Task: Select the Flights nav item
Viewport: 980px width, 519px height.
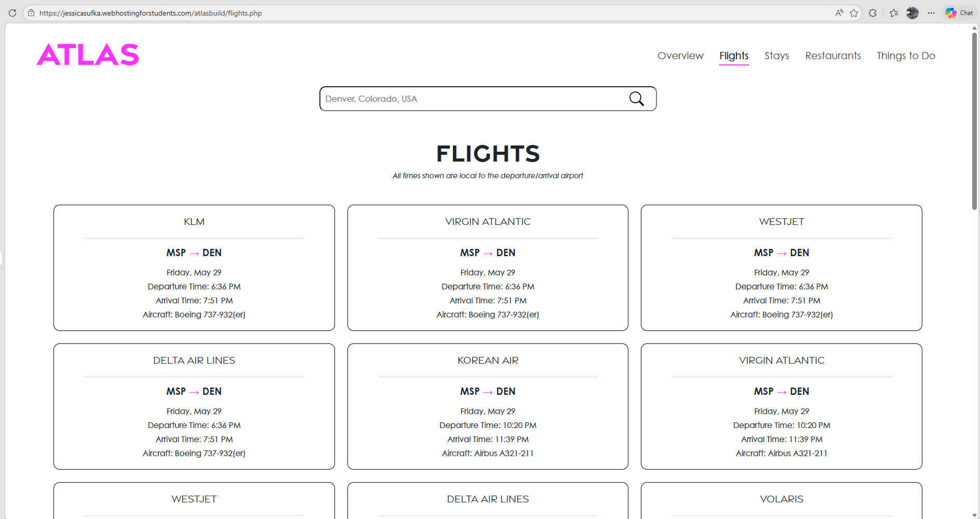Action: tap(734, 56)
